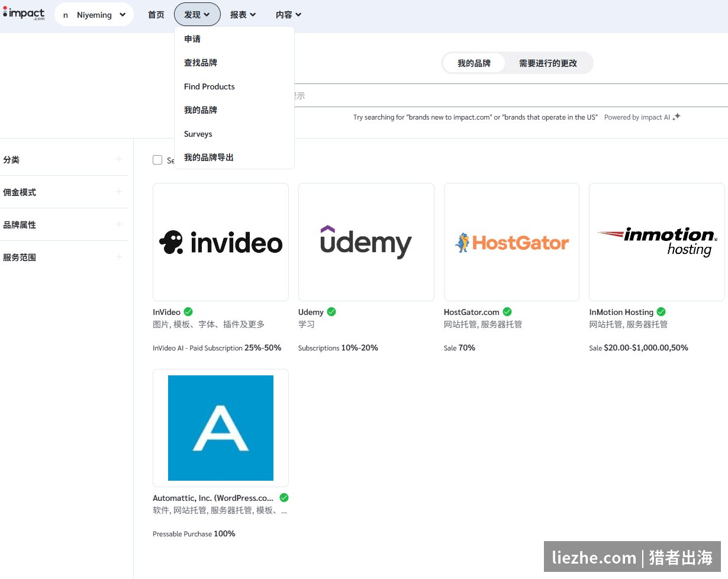Click HostGator 'Sale 70%' text
Image resolution: width=728 pixels, height=579 pixels.
click(x=459, y=348)
